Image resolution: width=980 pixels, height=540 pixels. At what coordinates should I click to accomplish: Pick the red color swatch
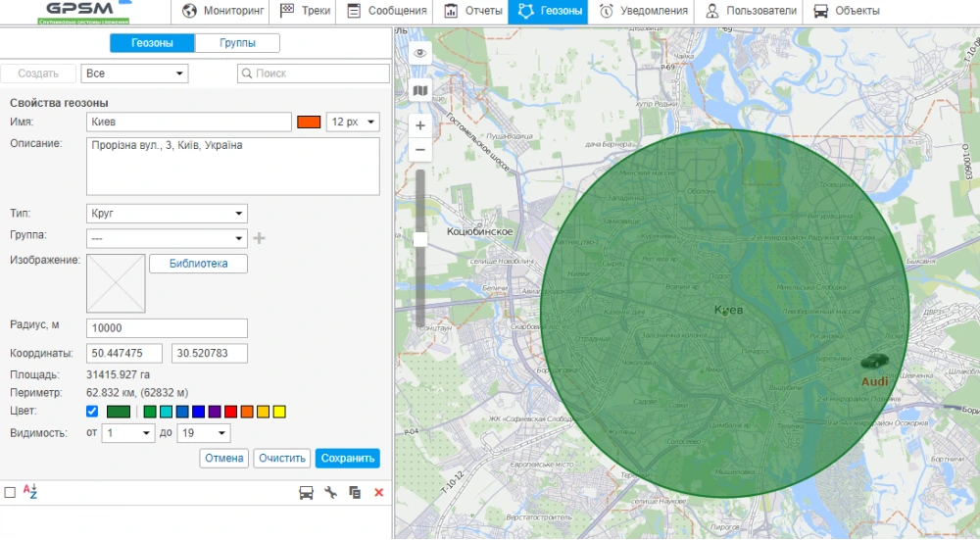(230, 412)
